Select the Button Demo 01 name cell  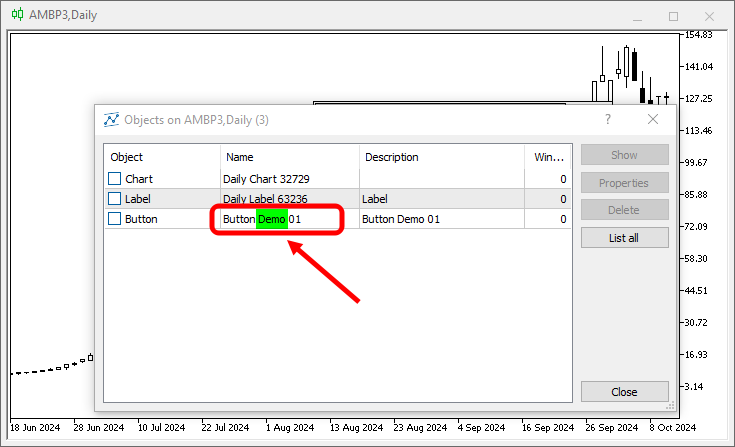point(290,219)
